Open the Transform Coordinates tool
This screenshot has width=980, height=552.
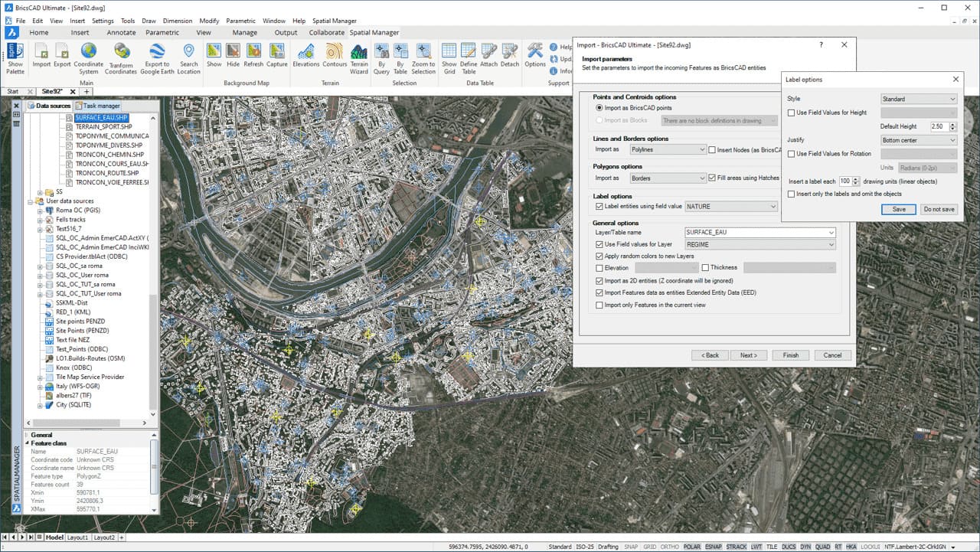click(121, 58)
